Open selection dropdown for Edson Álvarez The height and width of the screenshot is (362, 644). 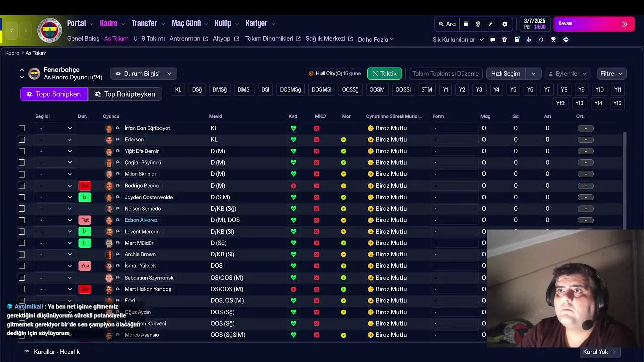click(x=55, y=220)
